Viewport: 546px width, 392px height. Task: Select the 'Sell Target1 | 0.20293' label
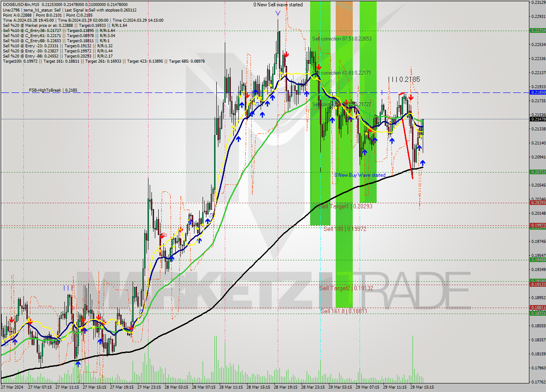[x=346, y=206]
